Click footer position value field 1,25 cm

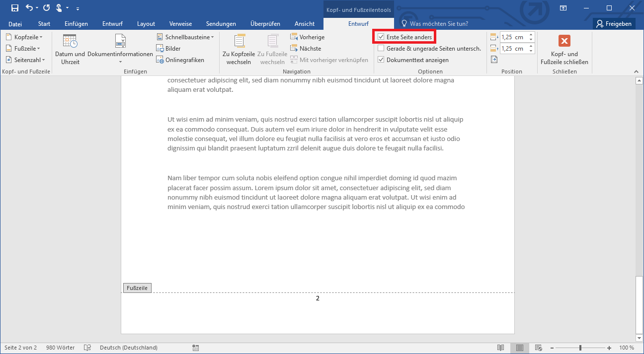(x=513, y=49)
